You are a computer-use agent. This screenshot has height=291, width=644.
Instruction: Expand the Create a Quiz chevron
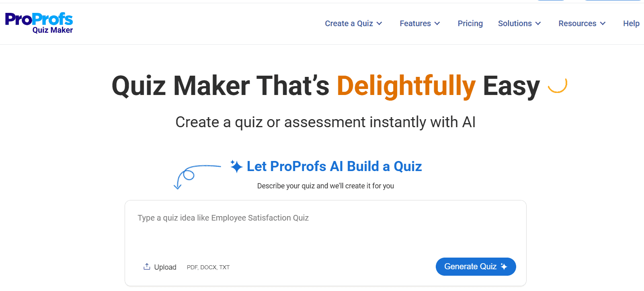pyautogui.click(x=379, y=23)
